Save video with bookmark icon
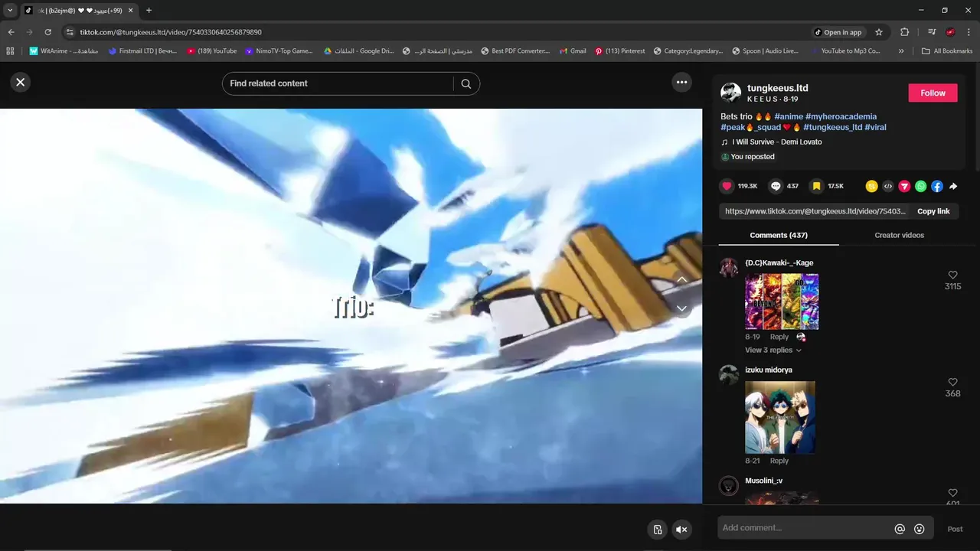 [x=816, y=186]
